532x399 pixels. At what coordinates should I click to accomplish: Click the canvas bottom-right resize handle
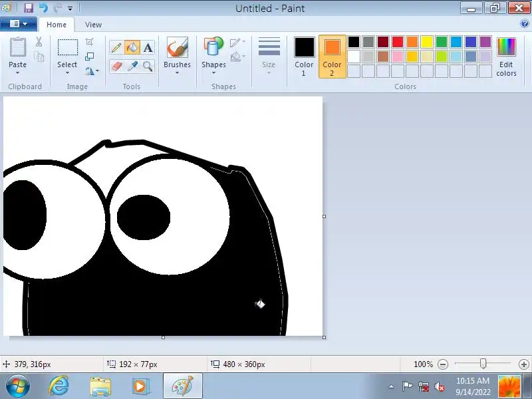click(324, 337)
